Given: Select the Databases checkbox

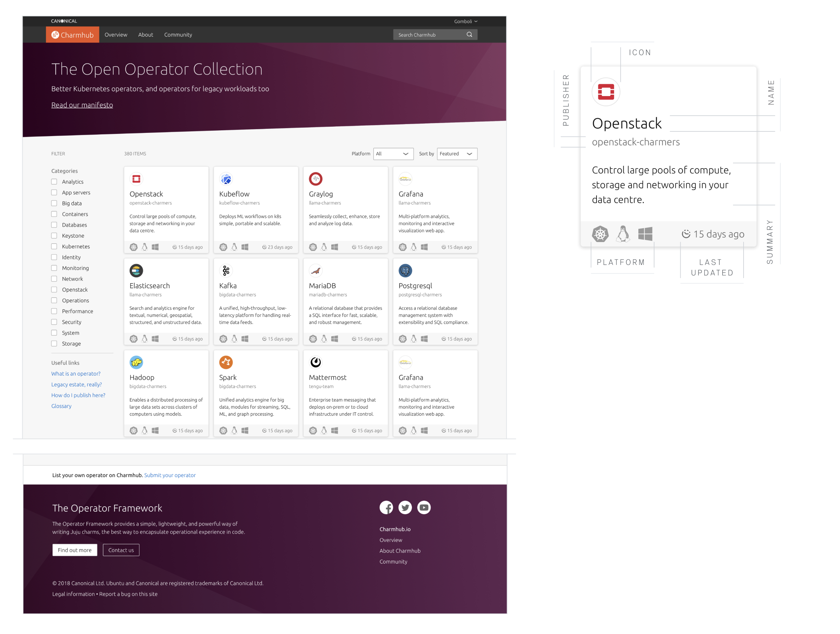Looking at the screenshot, I should [54, 225].
